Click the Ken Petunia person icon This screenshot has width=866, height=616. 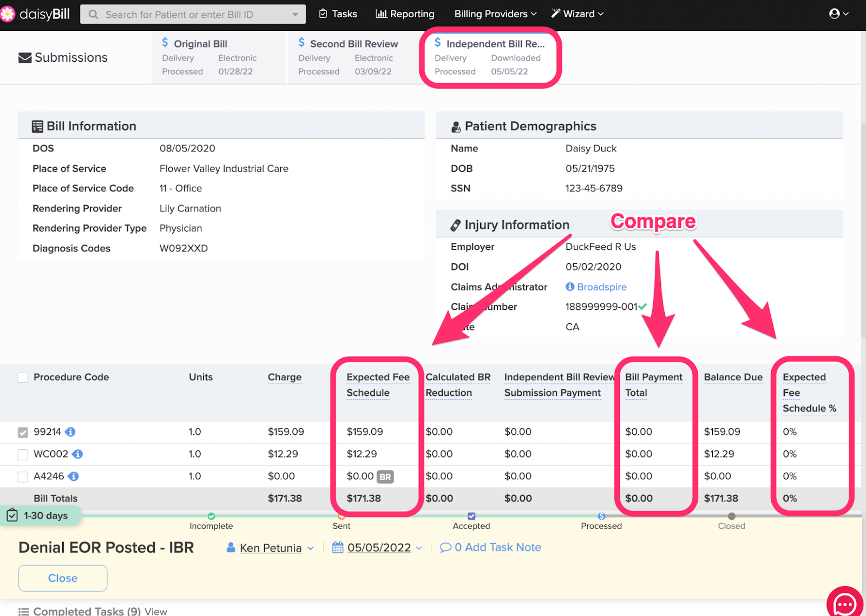231,547
